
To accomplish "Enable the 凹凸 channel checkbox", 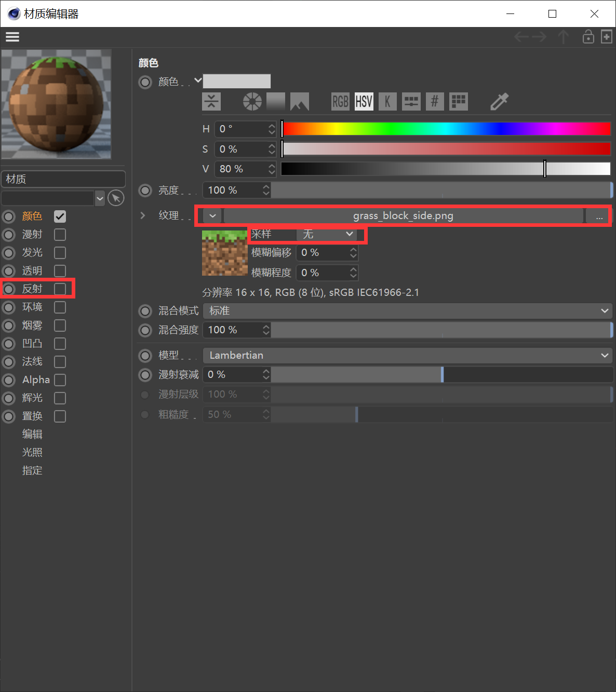I will click(x=60, y=344).
